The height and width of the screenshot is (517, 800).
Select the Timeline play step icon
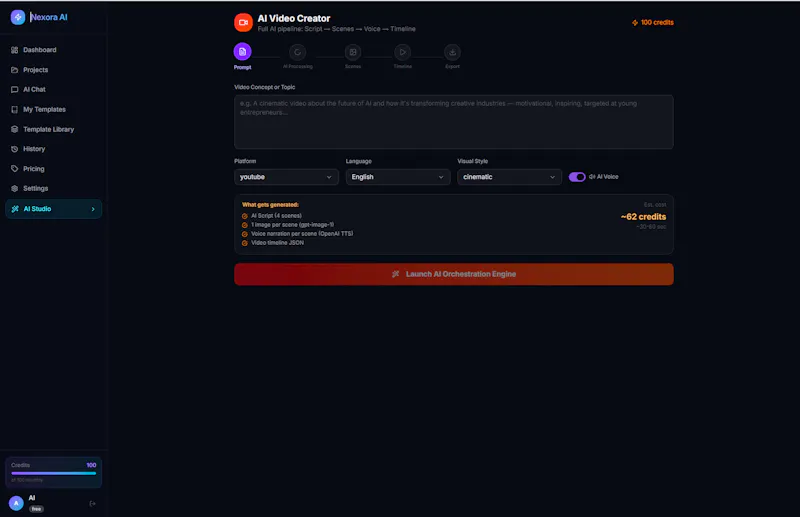(403, 52)
